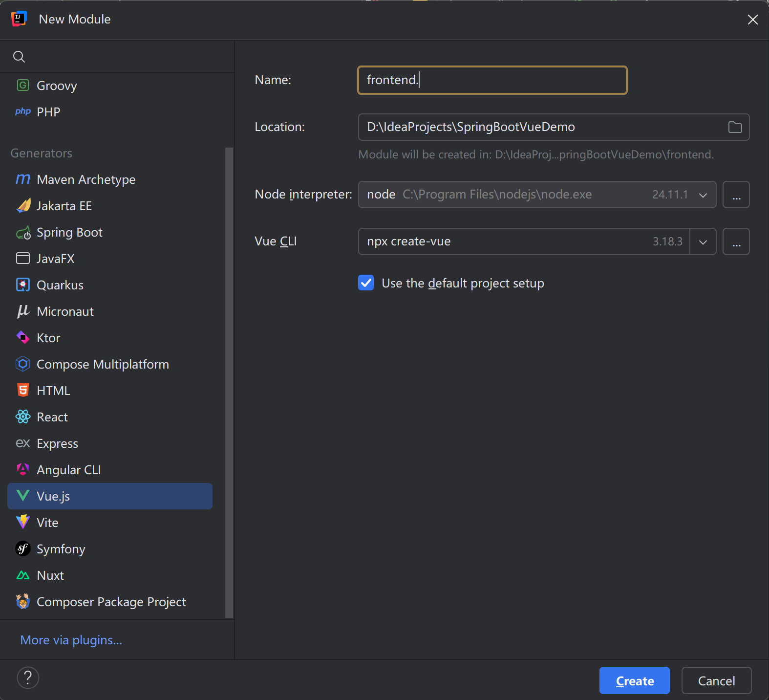The width and height of the screenshot is (769, 700).
Task: Expand the Node interpreter dropdown
Action: coord(703,195)
